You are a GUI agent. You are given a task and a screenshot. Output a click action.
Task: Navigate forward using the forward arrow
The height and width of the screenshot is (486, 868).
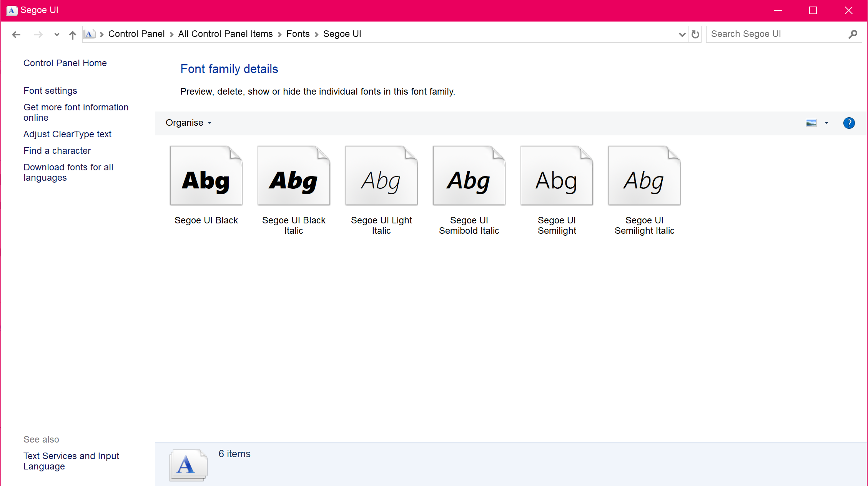(x=38, y=34)
